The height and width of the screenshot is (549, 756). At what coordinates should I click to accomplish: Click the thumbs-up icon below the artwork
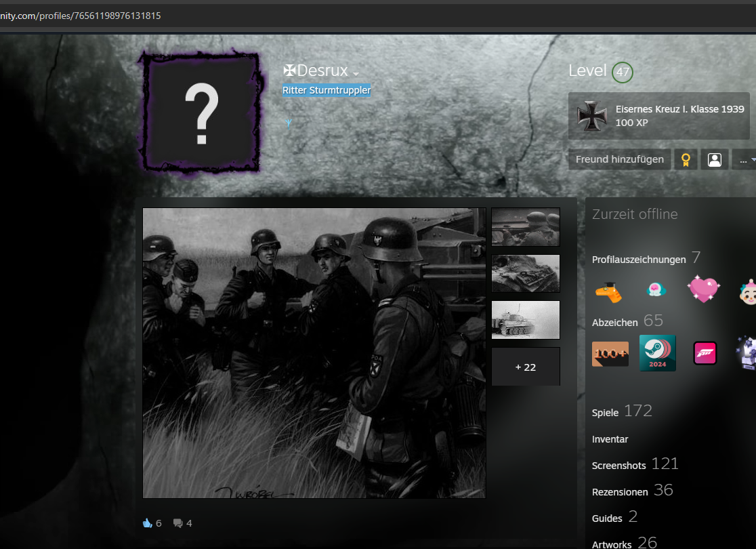click(x=147, y=523)
